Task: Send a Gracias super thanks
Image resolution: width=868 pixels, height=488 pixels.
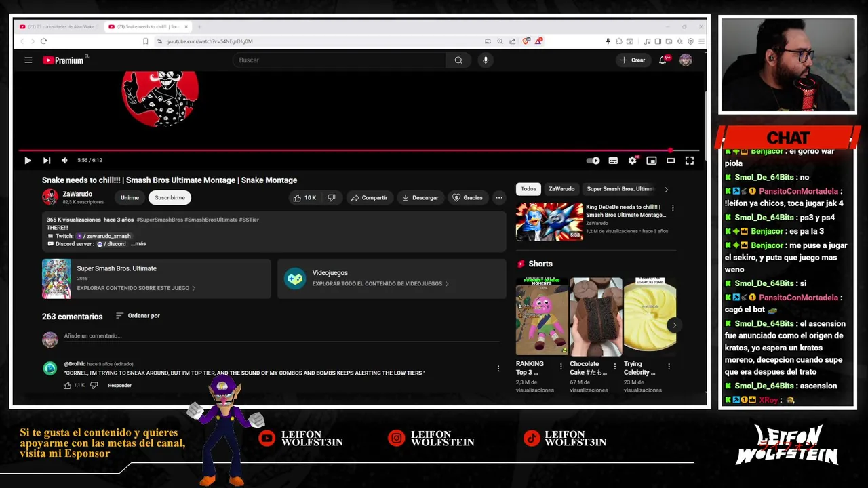Action: click(x=468, y=198)
